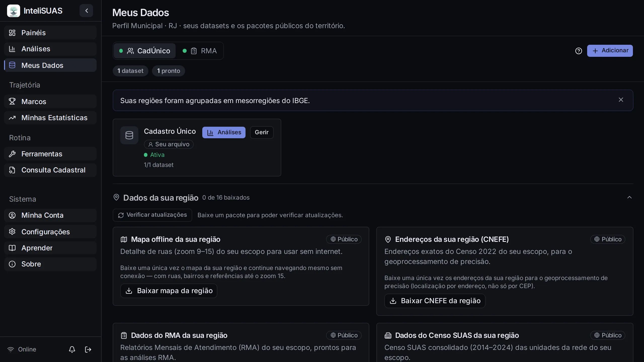Click the 1 pronto filter chip

pyautogui.click(x=169, y=71)
